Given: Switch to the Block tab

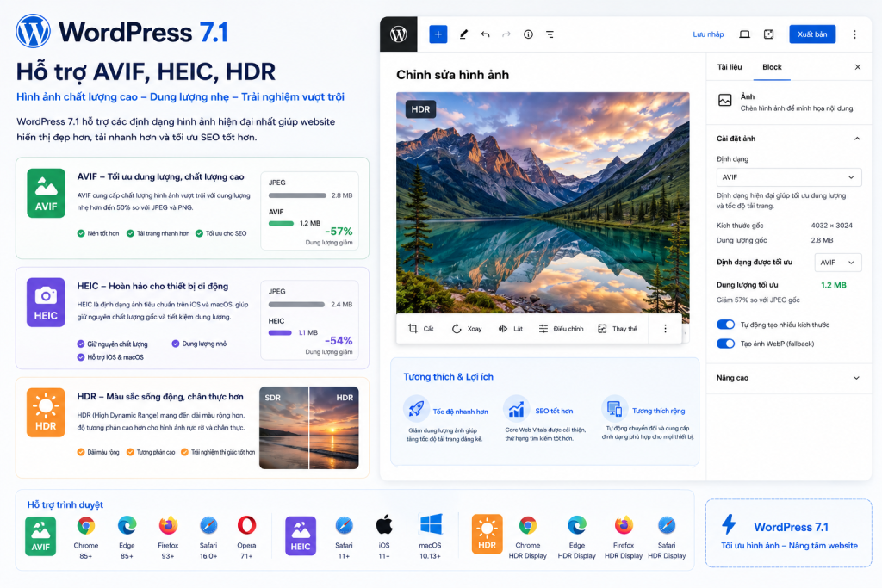Looking at the screenshot, I should point(772,67).
